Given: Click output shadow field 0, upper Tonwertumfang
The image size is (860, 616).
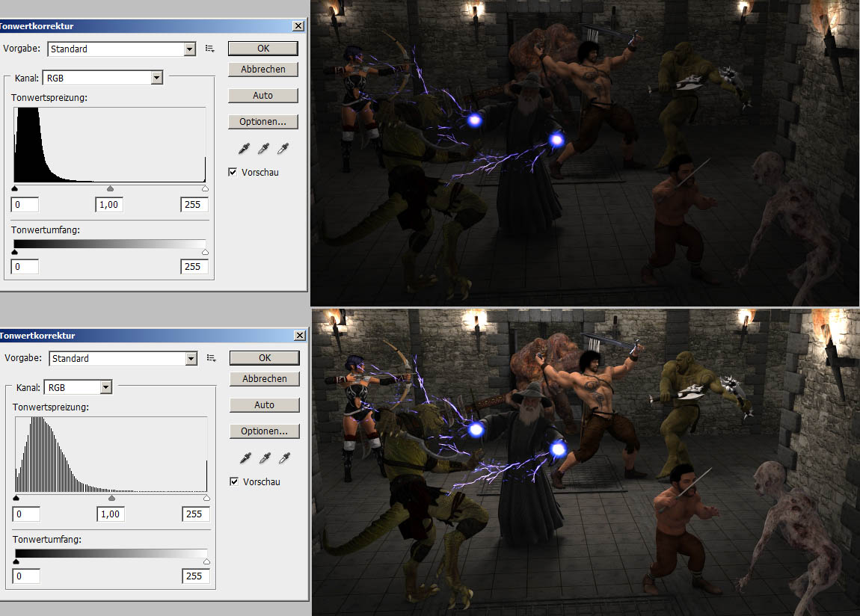Looking at the screenshot, I should (x=25, y=267).
